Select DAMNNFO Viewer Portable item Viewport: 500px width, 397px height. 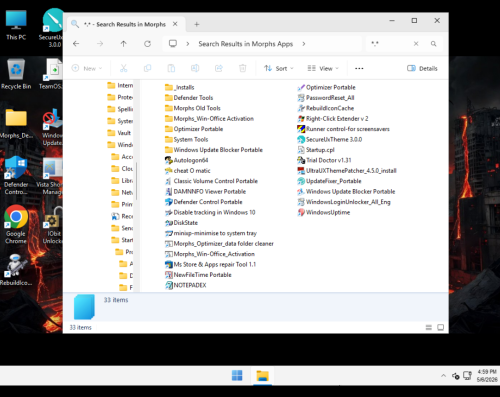[x=205, y=191]
